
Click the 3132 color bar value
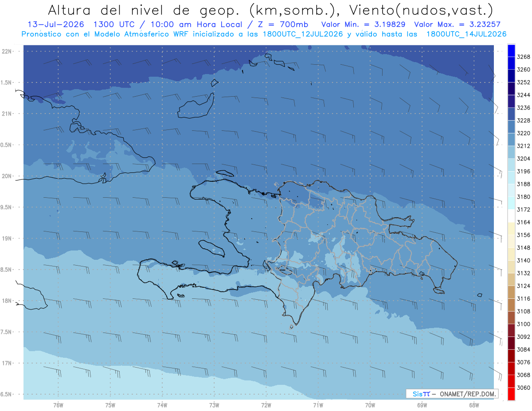pyautogui.click(x=524, y=273)
